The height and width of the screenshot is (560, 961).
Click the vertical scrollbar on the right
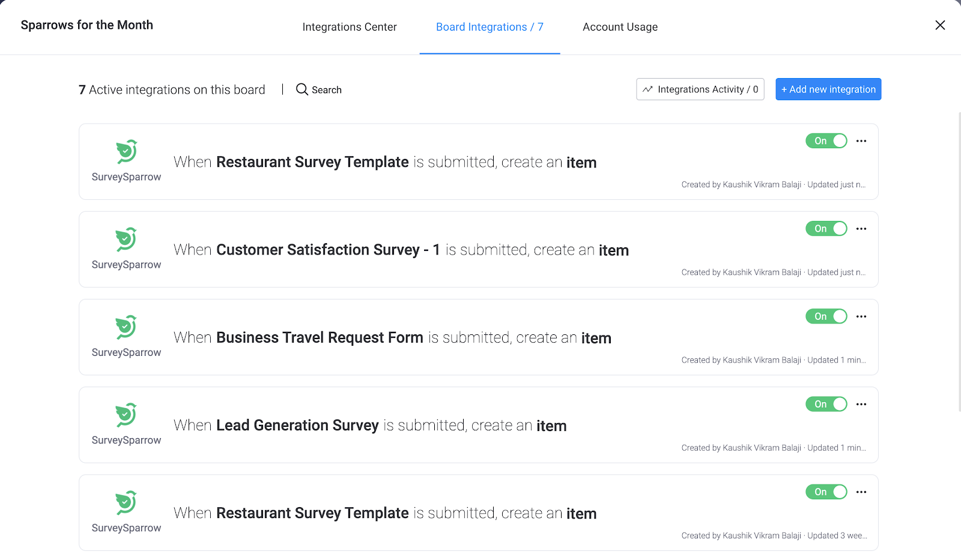click(x=959, y=261)
